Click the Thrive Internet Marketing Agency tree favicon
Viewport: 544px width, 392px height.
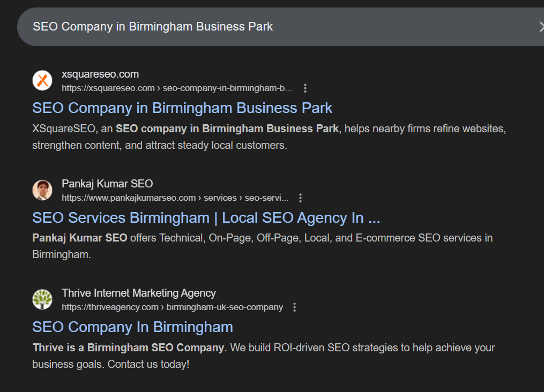tap(42, 299)
